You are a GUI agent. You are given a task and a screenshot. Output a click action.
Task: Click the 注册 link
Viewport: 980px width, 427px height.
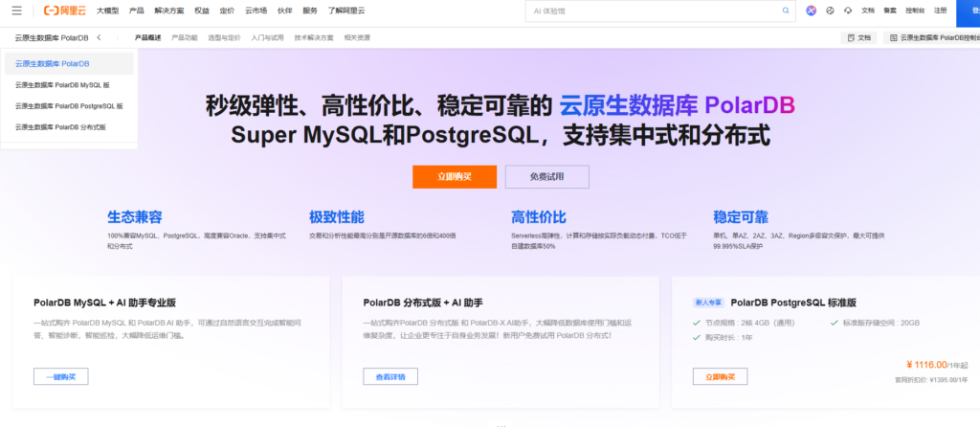click(x=940, y=11)
